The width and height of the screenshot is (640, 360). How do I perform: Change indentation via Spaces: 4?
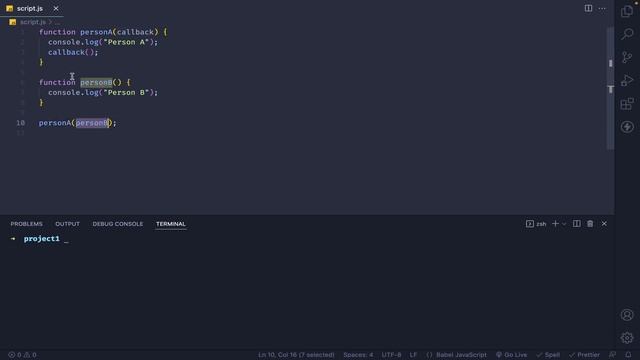click(358, 355)
